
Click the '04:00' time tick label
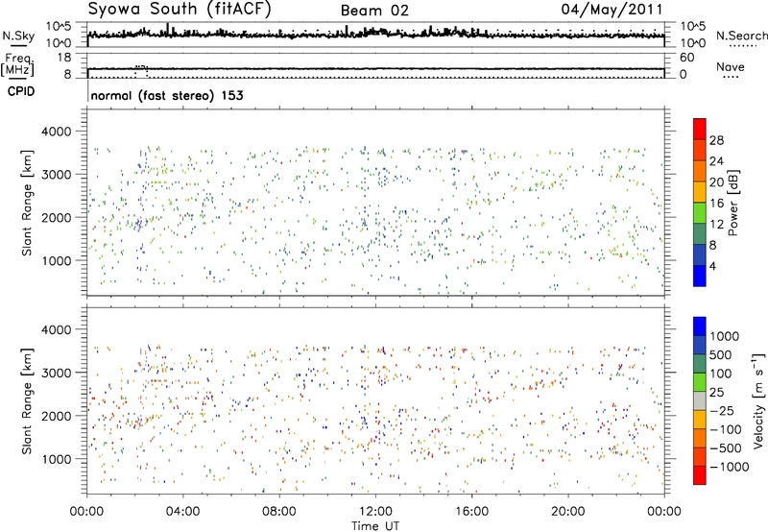coord(182,512)
